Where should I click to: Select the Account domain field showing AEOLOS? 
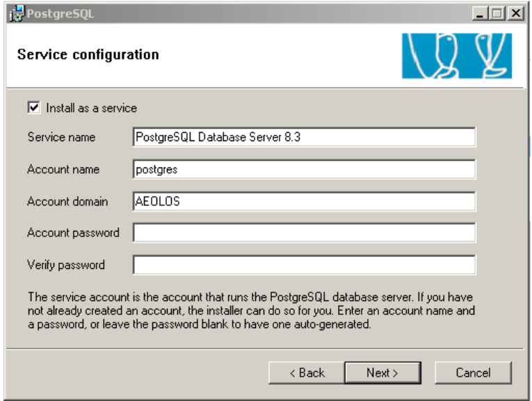point(304,202)
